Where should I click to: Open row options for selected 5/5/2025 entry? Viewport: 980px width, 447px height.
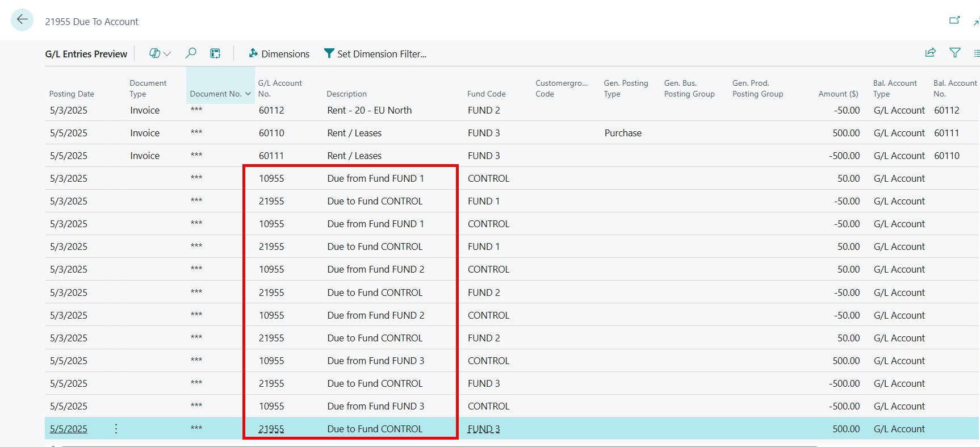(x=116, y=429)
